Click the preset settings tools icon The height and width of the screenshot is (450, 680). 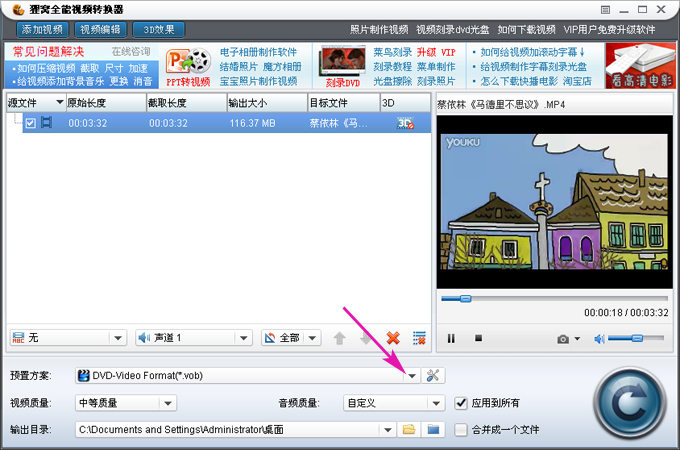[433, 375]
